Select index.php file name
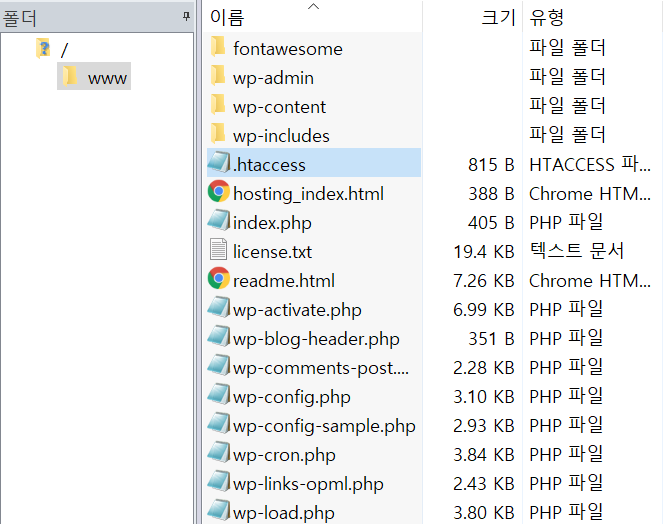 [272, 223]
